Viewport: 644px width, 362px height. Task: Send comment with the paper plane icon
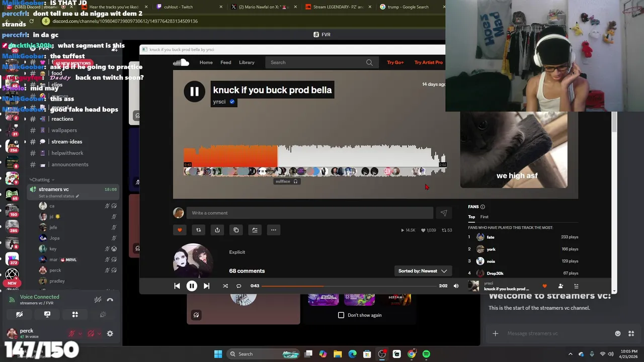pyautogui.click(x=444, y=213)
